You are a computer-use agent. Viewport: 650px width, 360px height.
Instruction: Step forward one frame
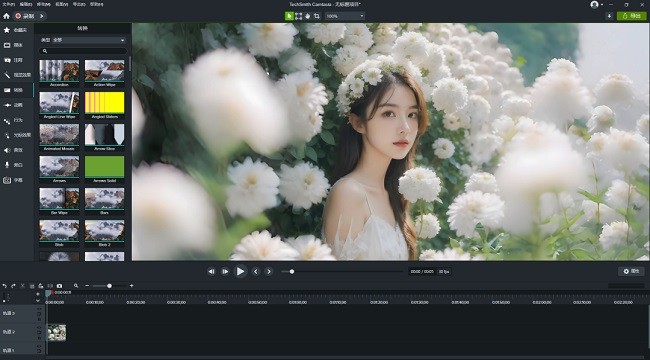pyautogui.click(x=225, y=272)
